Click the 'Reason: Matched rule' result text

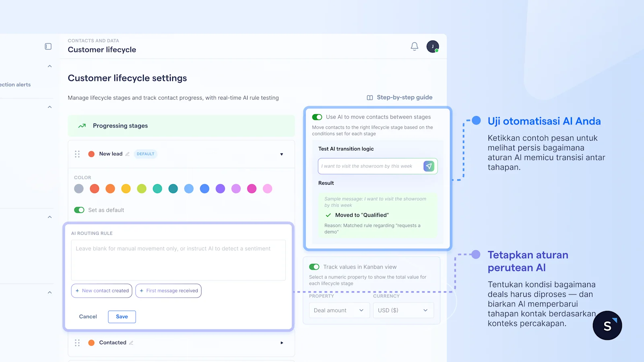coord(372,229)
